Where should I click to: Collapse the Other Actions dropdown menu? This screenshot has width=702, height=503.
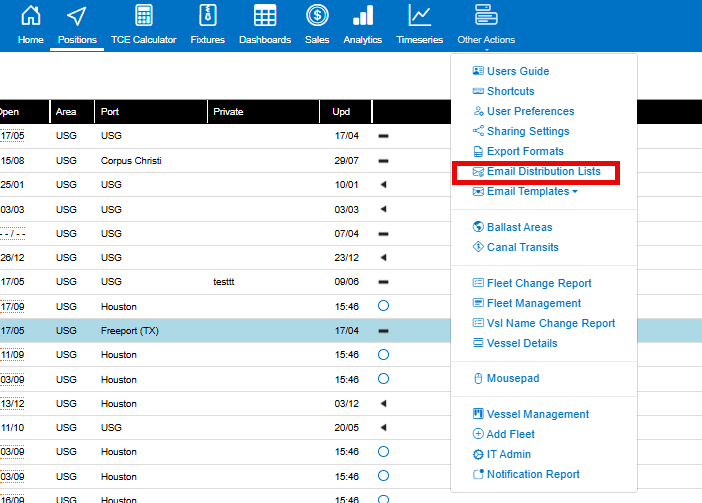[x=485, y=24]
